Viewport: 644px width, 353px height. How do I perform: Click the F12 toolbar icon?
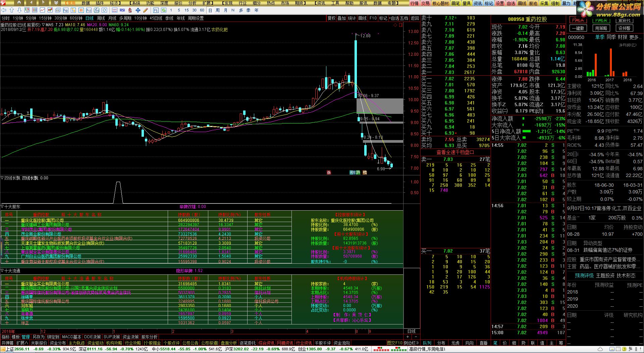(89, 10)
